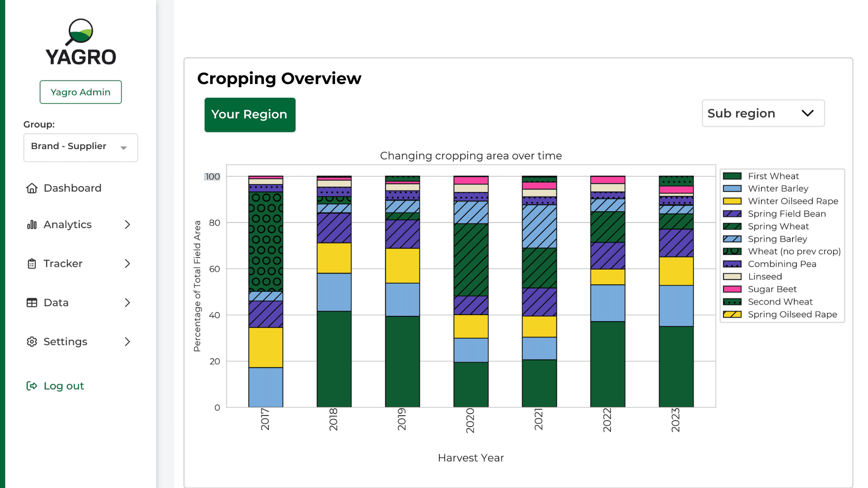868x488 pixels.
Task: Click the Settings gear icon
Action: [32, 342]
